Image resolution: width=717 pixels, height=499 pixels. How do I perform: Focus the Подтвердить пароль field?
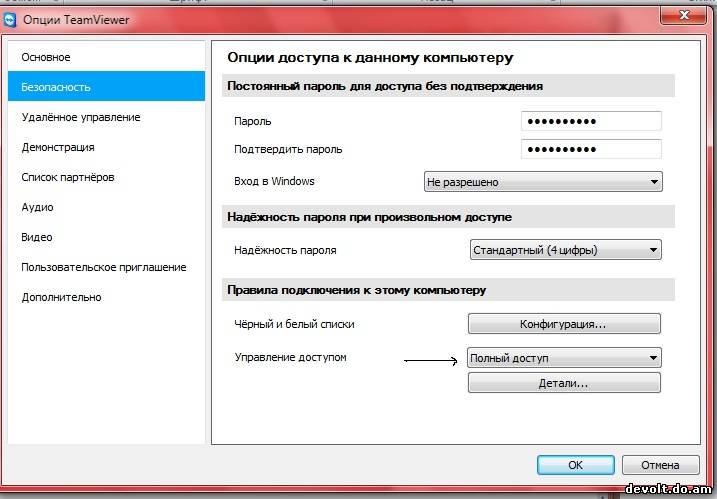[x=591, y=149]
